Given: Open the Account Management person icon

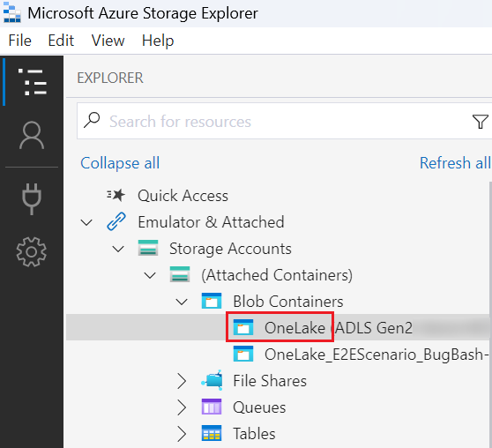Looking at the screenshot, I should pos(32,136).
